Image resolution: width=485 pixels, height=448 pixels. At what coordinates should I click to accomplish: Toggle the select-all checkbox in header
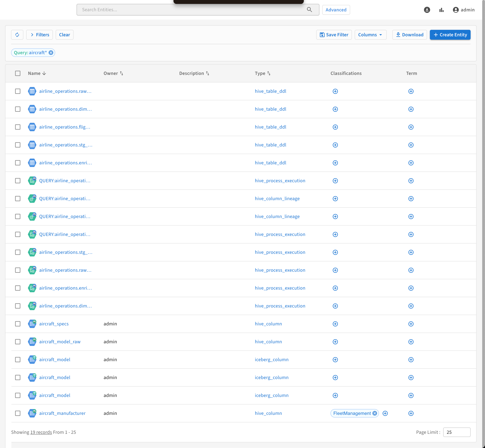pyautogui.click(x=18, y=73)
